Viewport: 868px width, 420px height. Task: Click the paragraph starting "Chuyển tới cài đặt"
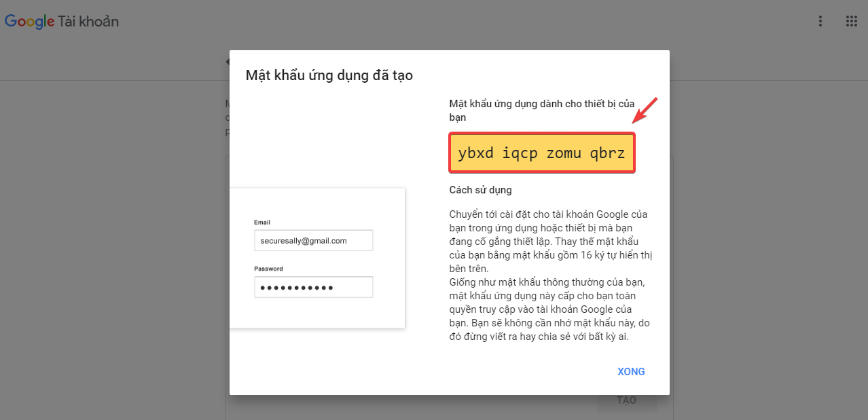(550, 242)
